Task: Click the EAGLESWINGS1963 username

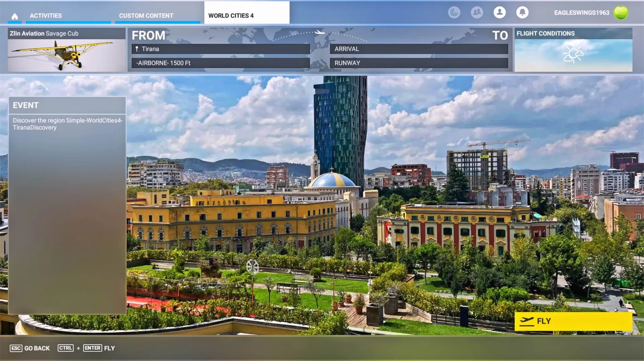Action: click(581, 13)
